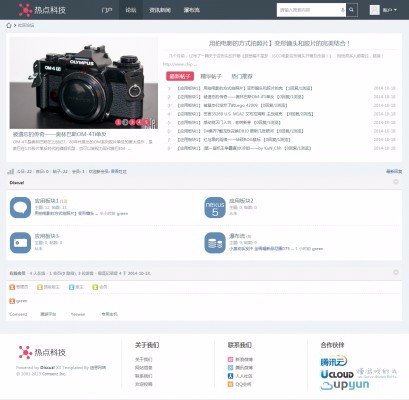
Task: Collapse the Discuz! forum section
Action: [396, 182]
